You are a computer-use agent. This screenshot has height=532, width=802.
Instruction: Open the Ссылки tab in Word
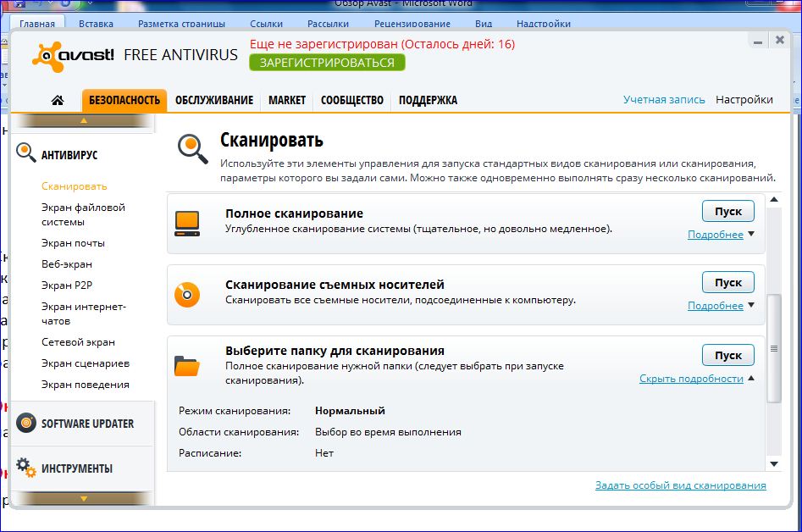[x=267, y=24]
